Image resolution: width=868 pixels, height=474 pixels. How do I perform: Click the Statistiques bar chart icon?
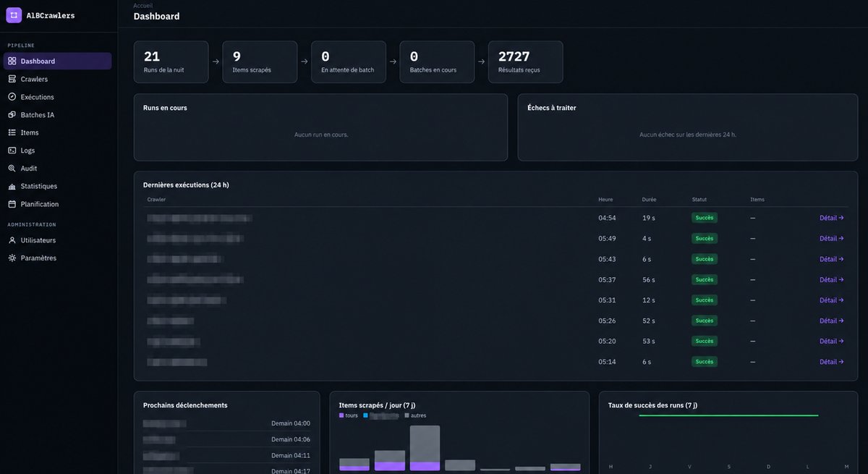[x=12, y=186]
